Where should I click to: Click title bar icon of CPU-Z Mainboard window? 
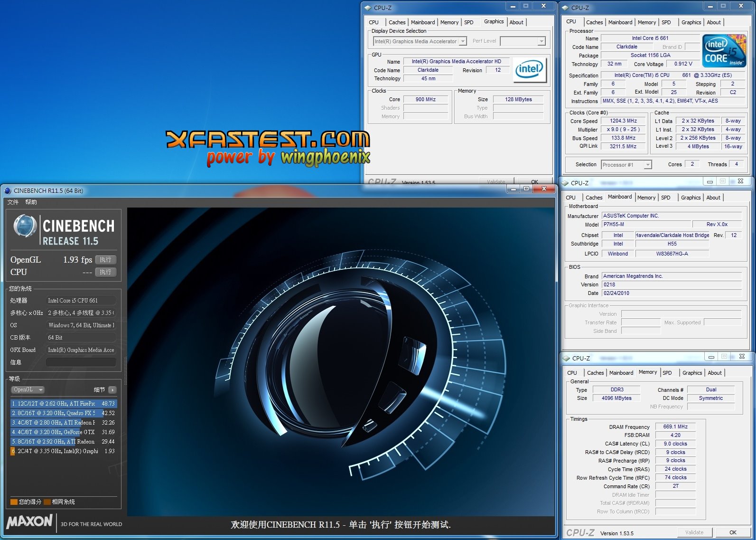pyautogui.click(x=565, y=183)
